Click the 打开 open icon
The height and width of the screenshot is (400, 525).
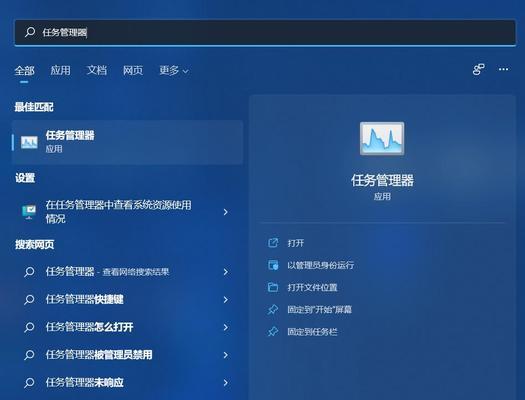coord(273,243)
